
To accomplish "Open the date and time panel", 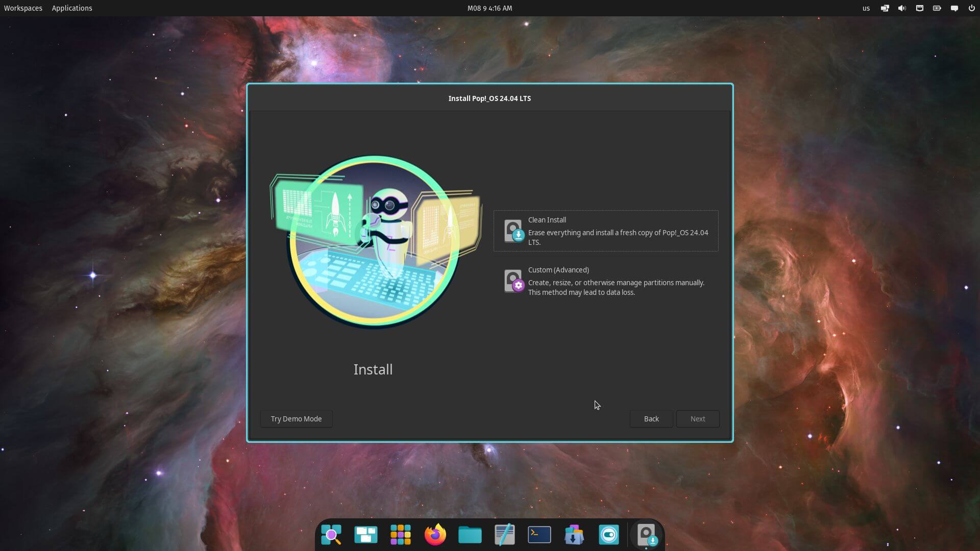I will click(x=489, y=8).
